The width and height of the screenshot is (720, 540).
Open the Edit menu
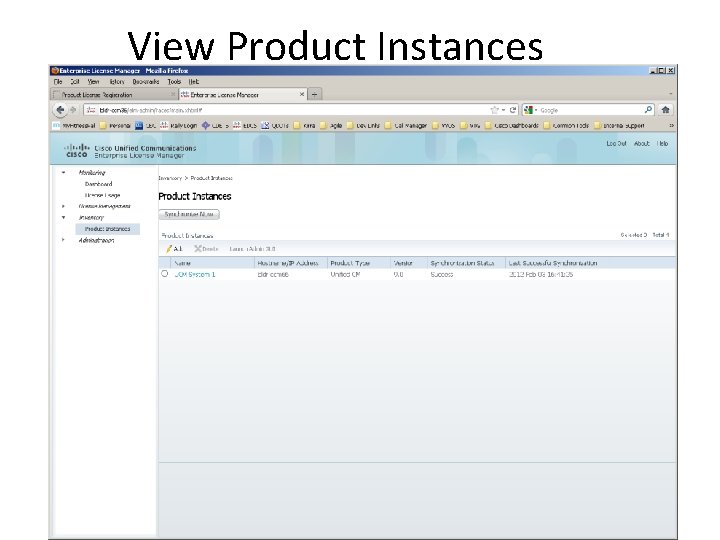75,82
